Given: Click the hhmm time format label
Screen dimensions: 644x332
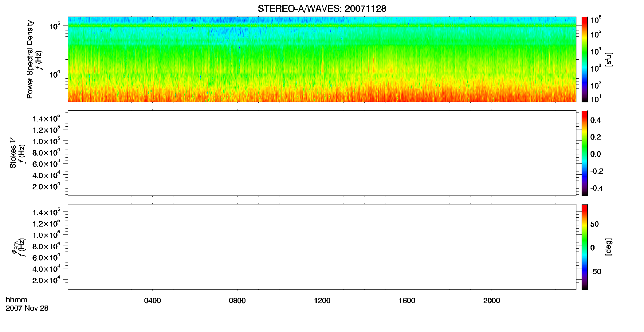Looking at the screenshot, I should coord(17,300).
